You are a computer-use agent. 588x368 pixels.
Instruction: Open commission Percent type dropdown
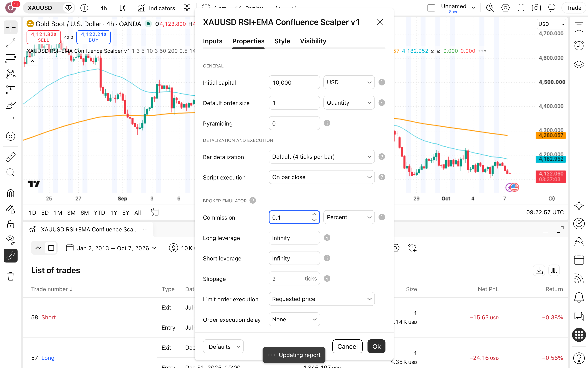tap(349, 217)
